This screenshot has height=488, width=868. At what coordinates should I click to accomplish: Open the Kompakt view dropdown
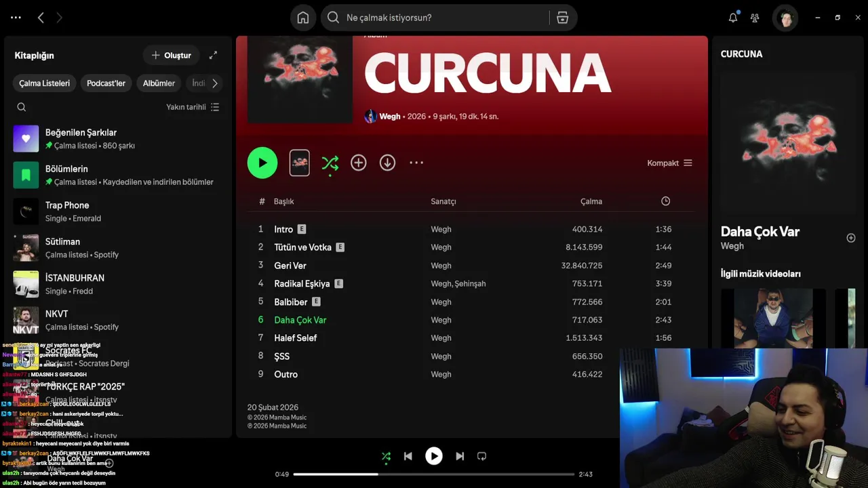[670, 163]
